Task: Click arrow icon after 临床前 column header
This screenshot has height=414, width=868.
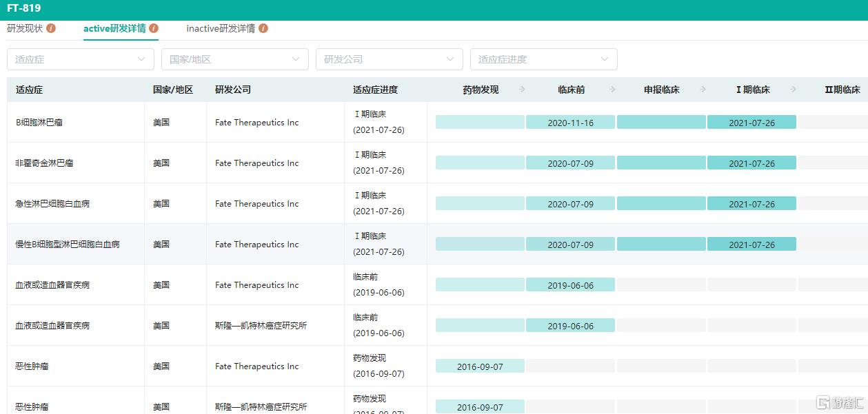Action: point(612,90)
